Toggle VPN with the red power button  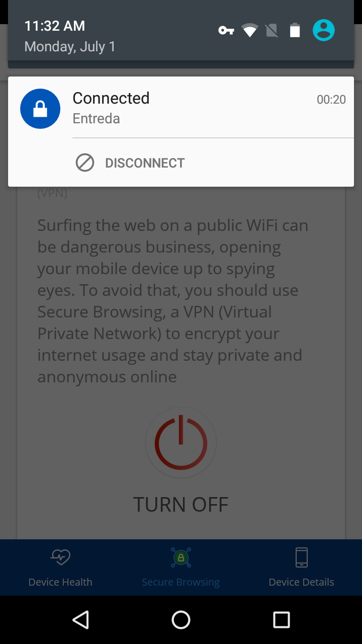pos(181,443)
